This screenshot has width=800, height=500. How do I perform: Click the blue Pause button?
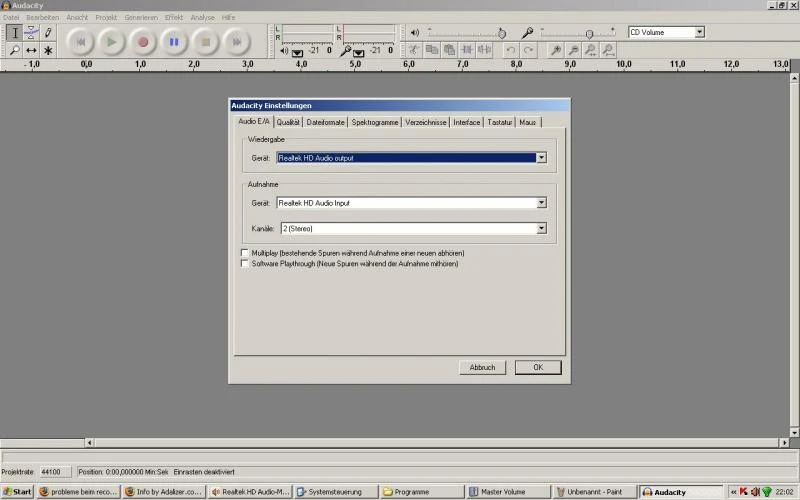pyautogui.click(x=173, y=42)
